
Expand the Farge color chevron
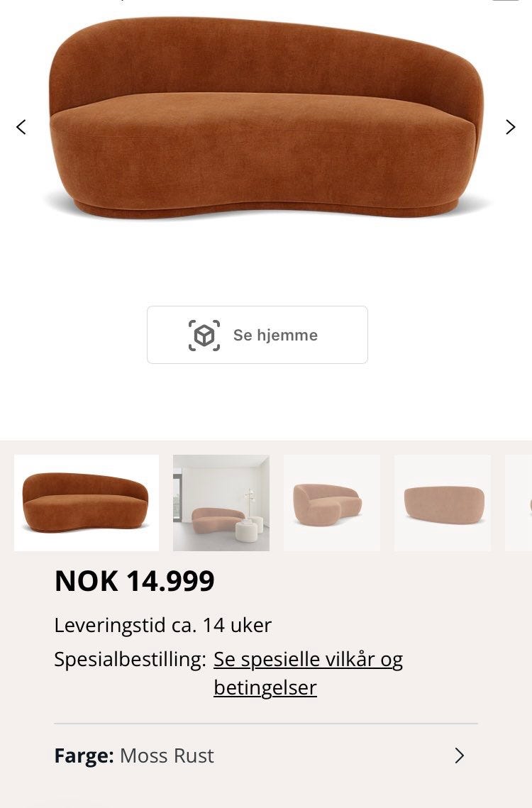coord(460,756)
